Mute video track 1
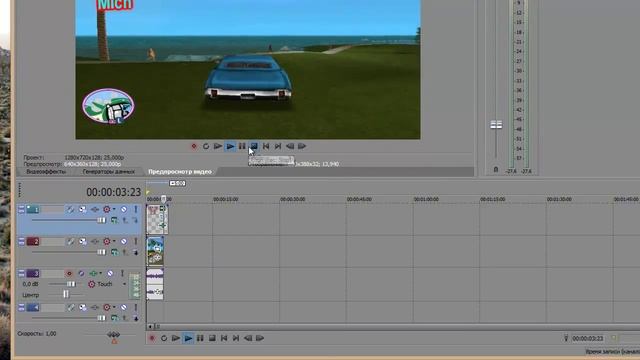Image resolution: width=640 pixels, height=360 pixels. [x=124, y=209]
